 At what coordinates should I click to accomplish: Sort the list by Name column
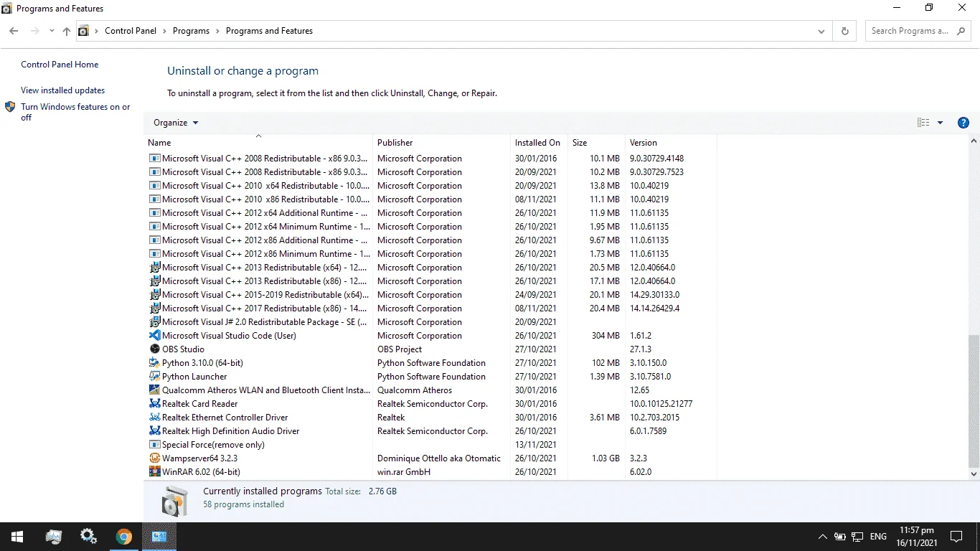click(x=258, y=143)
